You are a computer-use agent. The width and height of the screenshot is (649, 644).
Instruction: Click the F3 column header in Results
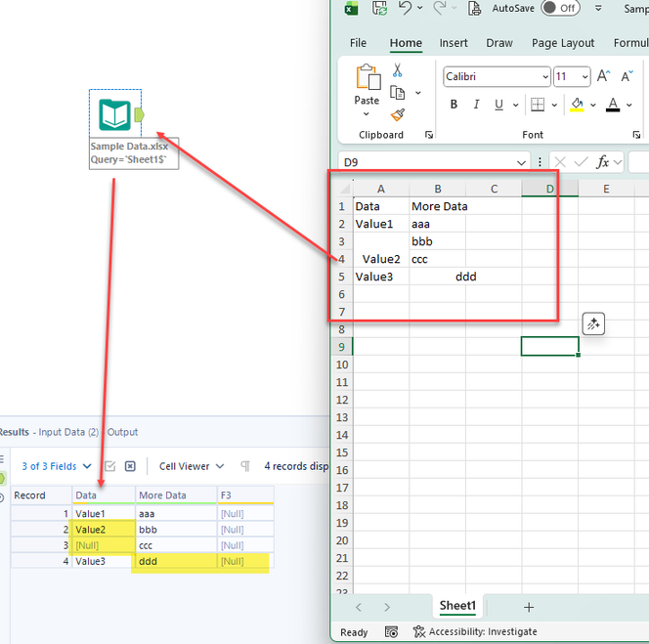245,495
